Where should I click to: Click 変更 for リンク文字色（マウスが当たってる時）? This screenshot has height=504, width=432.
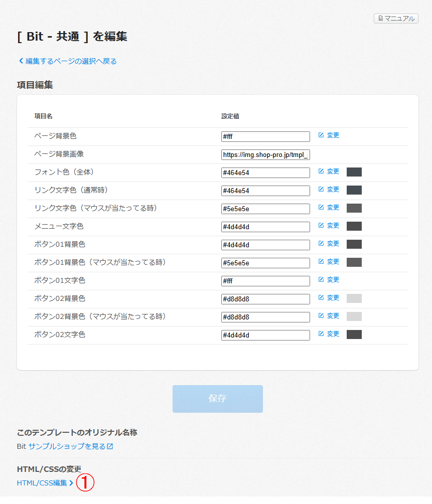329,208
